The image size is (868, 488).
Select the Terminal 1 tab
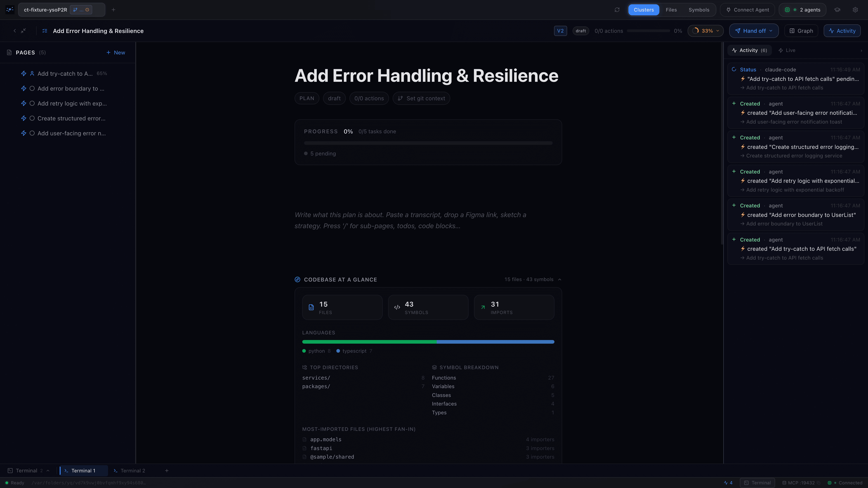pos(84,470)
